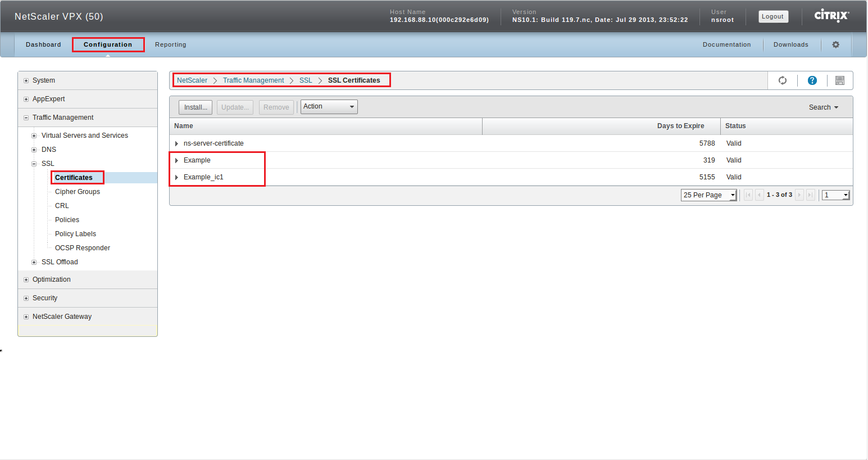Go to previous page pagination arrow
868x460 pixels.
pyautogui.click(x=760, y=195)
